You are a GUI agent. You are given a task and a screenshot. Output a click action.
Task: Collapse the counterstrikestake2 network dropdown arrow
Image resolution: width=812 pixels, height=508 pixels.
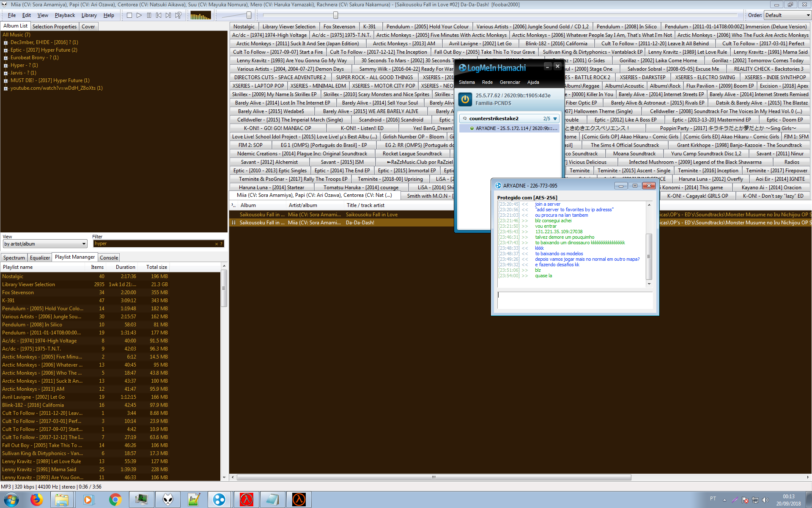(x=555, y=119)
